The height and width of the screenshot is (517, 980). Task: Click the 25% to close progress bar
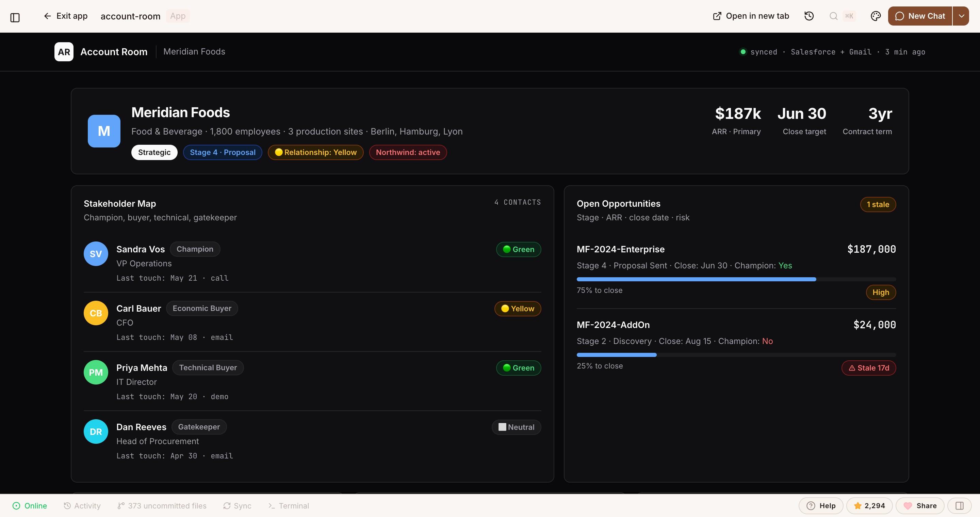pyautogui.click(x=736, y=355)
